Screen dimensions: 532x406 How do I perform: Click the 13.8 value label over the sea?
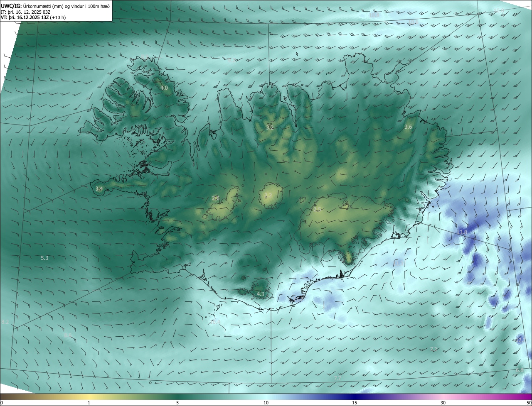click(462, 232)
